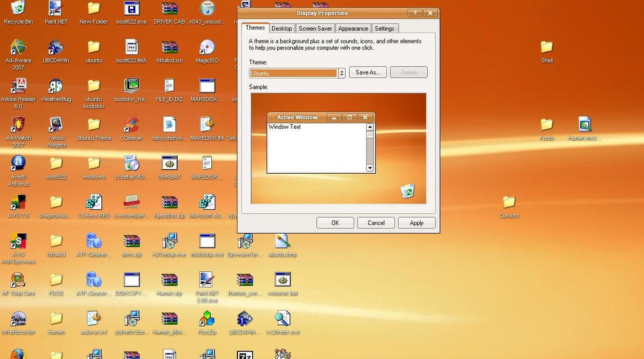The image size is (644, 359).
Task: Select the Ubuntu Theme folder
Action: [x=93, y=125]
